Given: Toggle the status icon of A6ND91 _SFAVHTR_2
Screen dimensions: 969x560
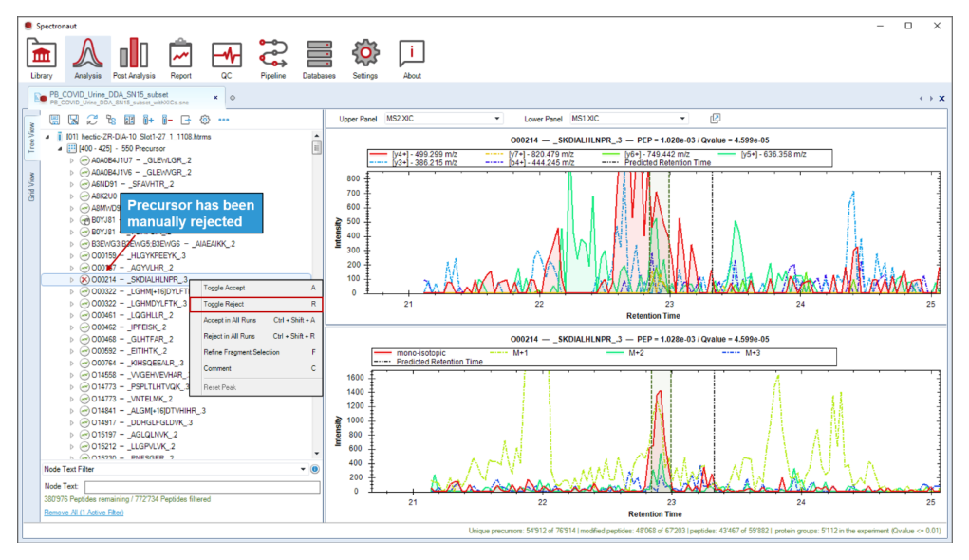Looking at the screenshot, I should coord(84,184).
